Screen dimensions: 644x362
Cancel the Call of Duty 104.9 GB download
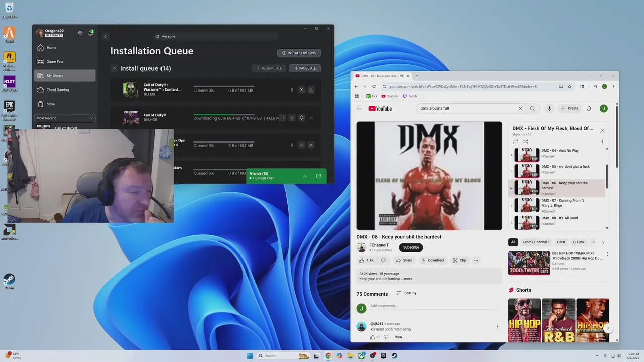coord(292,118)
